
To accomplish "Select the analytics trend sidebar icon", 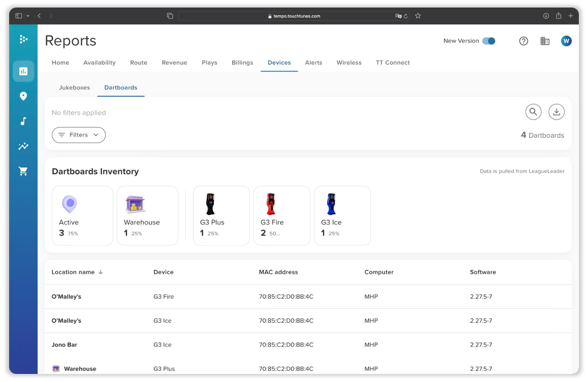I will pyautogui.click(x=23, y=146).
